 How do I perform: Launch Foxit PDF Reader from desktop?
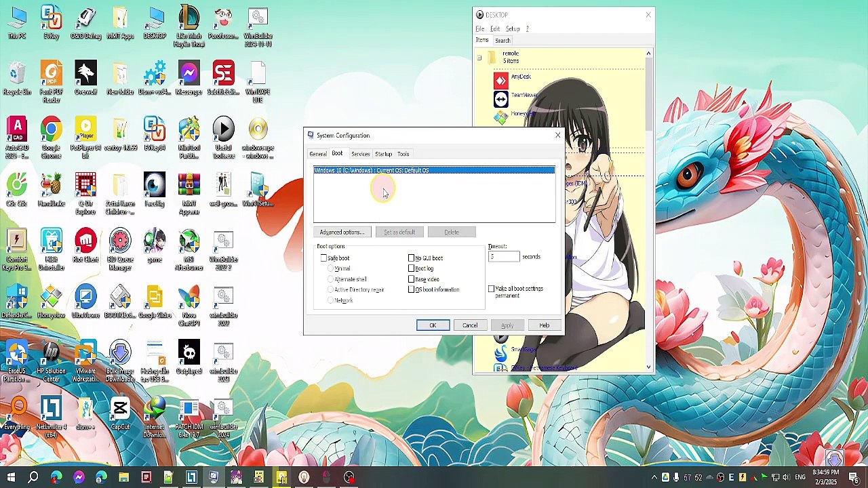[x=52, y=82]
